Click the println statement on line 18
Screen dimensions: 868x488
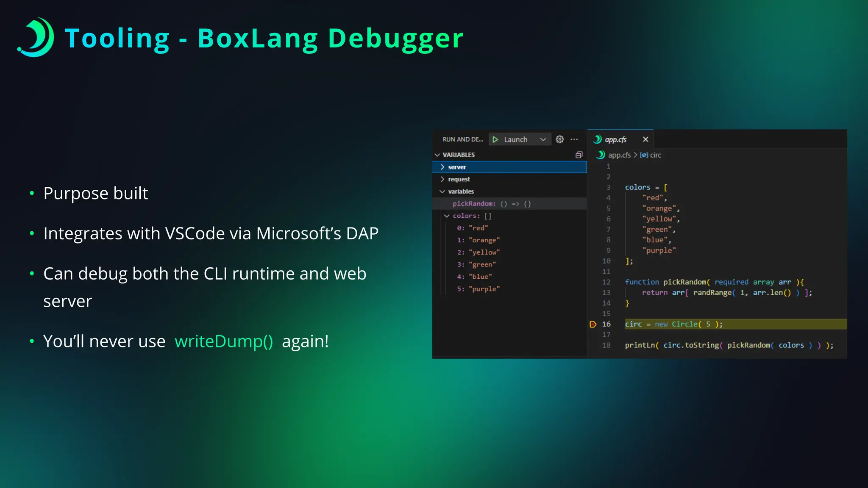[729, 345]
